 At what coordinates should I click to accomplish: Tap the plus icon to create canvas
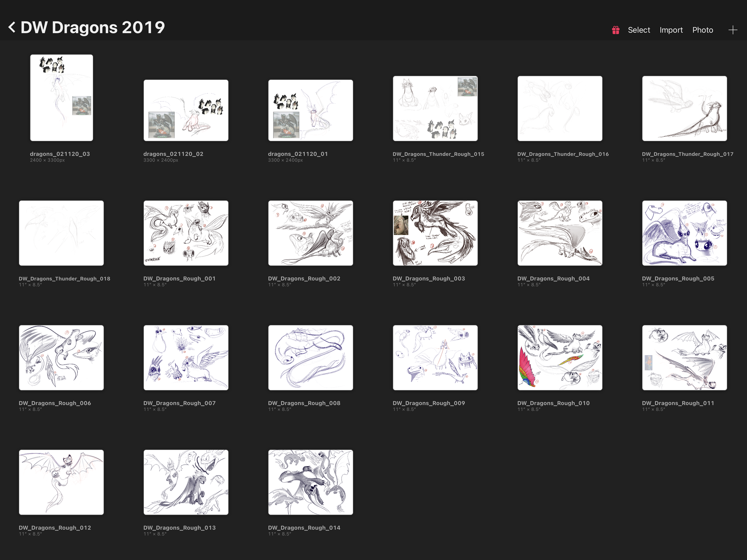coord(732,30)
